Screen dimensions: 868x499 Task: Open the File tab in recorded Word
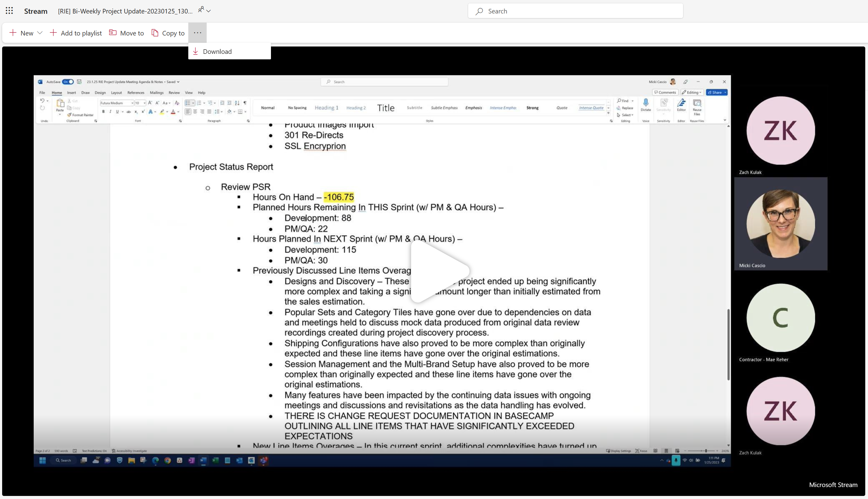coord(42,92)
